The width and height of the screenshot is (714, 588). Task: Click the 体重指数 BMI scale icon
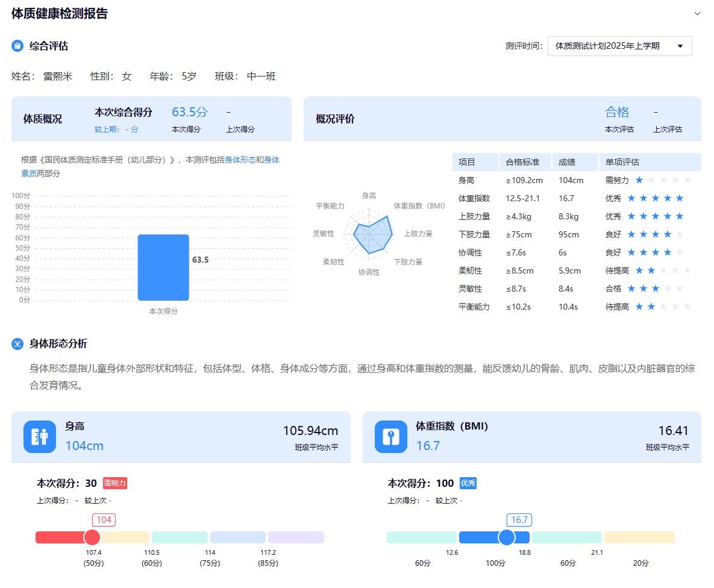(391, 437)
